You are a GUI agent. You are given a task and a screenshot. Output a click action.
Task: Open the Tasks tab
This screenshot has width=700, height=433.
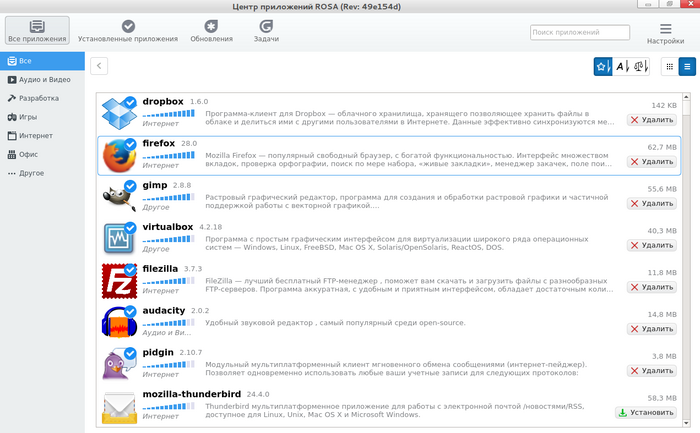pyautogui.click(x=266, y=30)
